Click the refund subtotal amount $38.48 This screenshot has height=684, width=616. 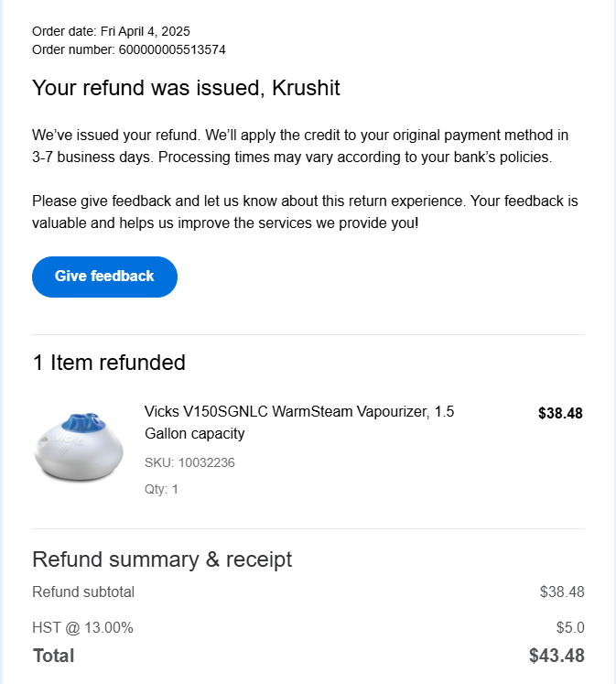click(x=562, y=592)
